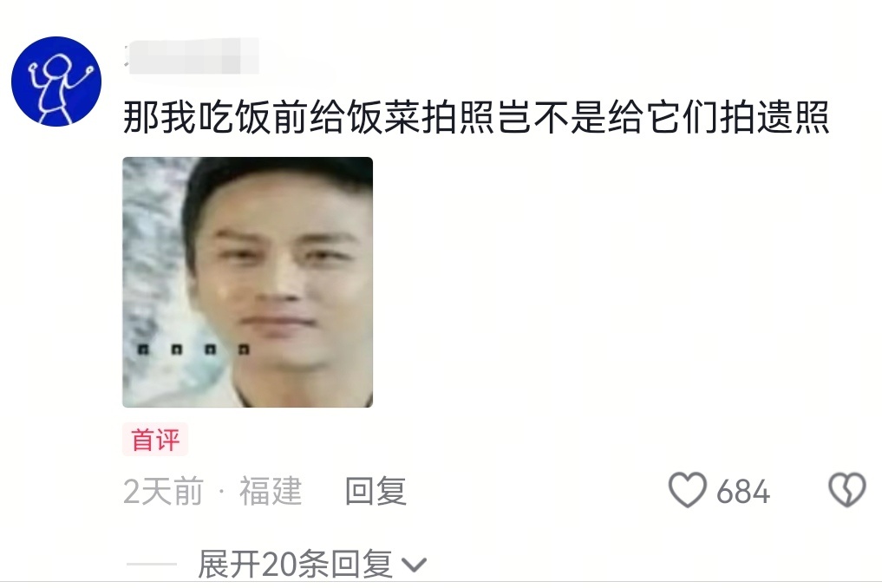Click the 福建 location label
The height and width of the screenshot is (588, 882).
tap(271, 491)
